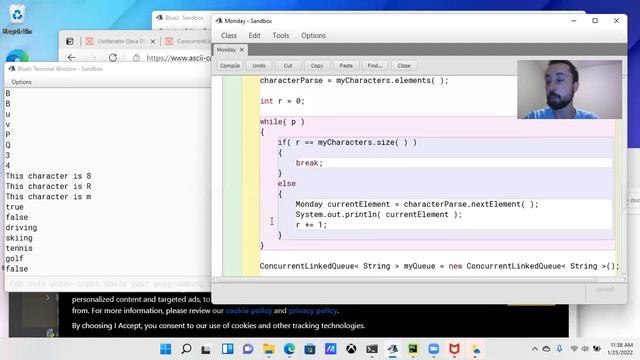Close the Monday editor tab via its X
This screenshot has width=640, height=360.
click(242, 50)
